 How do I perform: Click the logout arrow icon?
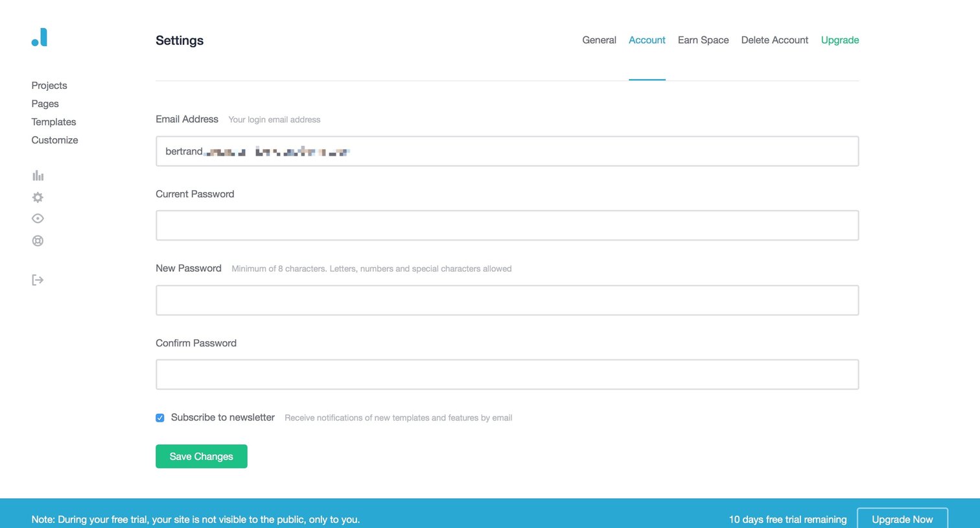(38, 280)
